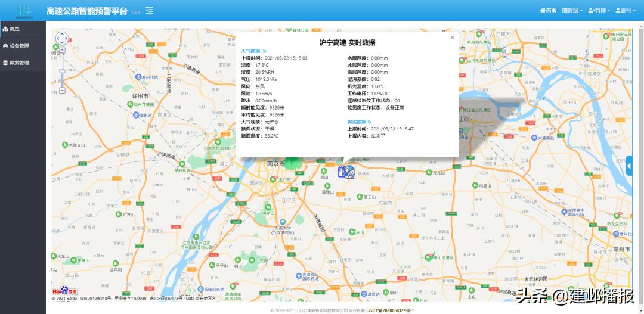
Task: Toggle the sidebar collapse icon beside the platform title
Action: tap(150, 10)
